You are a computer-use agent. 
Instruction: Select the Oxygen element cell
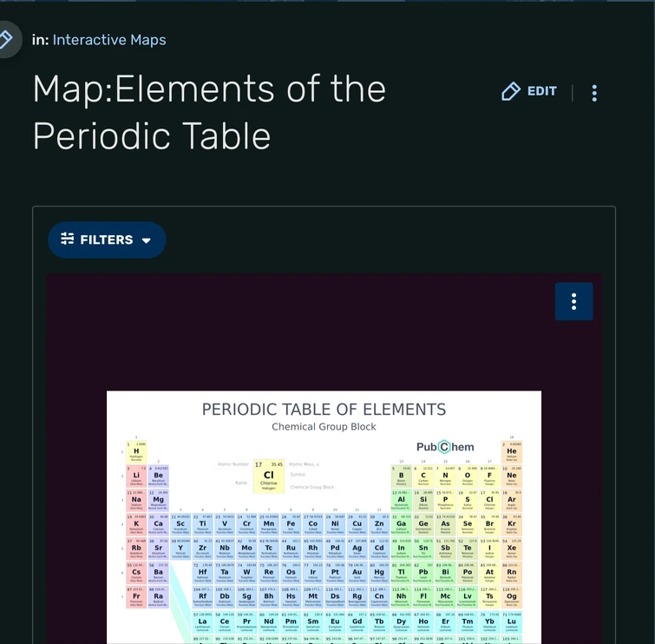click(468, 476)
